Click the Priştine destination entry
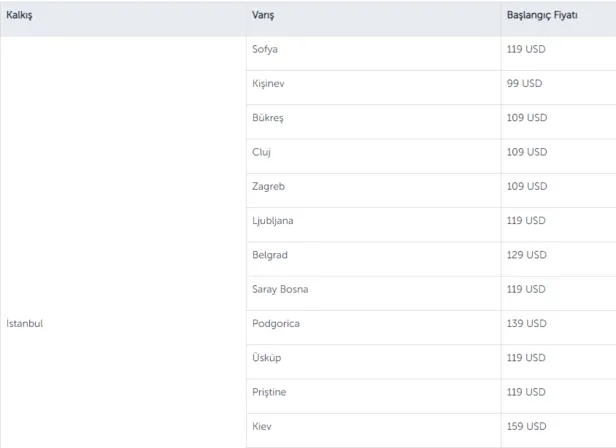The width and height of the screenshot is (616, 448). click(x=269, y=392)
